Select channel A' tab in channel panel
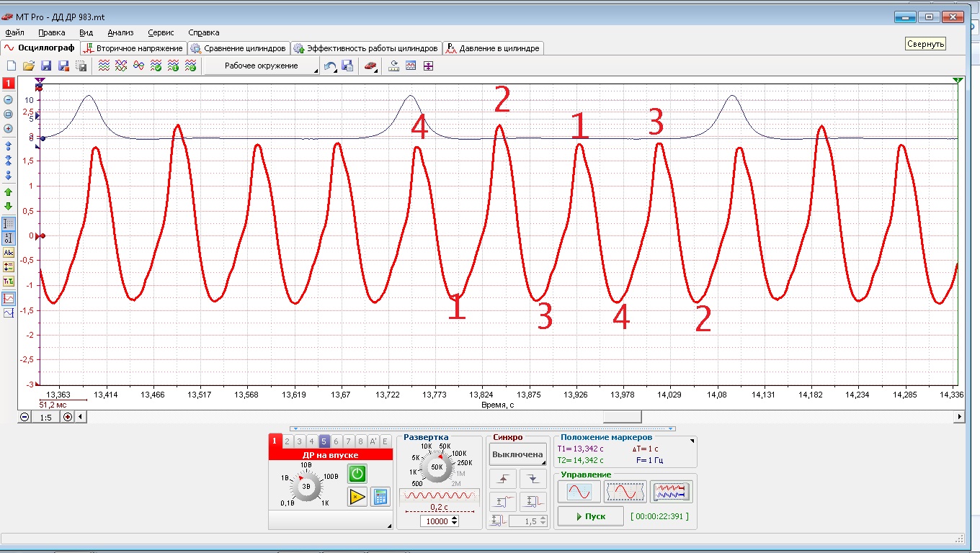Viewport: 980px width, 553px height. pyautogui.click(x=373, y=441)
